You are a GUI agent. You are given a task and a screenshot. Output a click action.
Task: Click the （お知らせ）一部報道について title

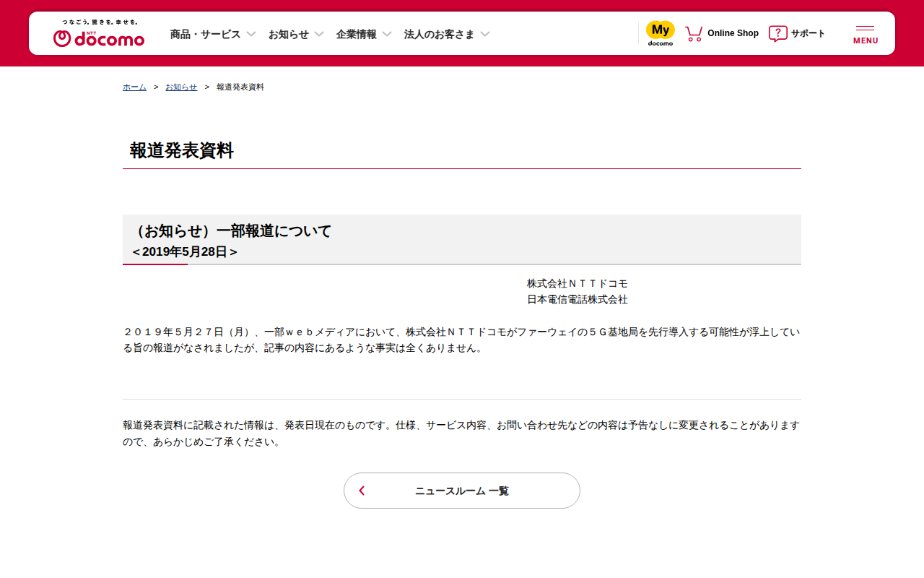pyautogui.click(x=232, y=231)
